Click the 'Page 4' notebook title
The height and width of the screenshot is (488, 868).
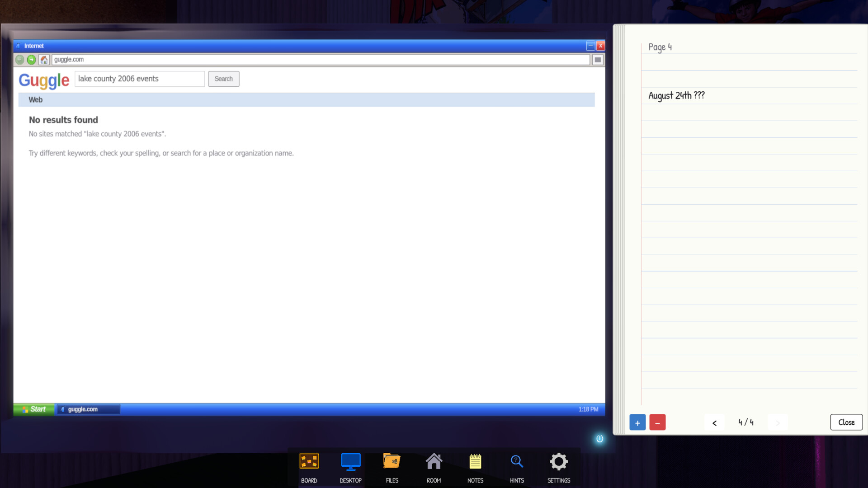(x=660, y=47)
